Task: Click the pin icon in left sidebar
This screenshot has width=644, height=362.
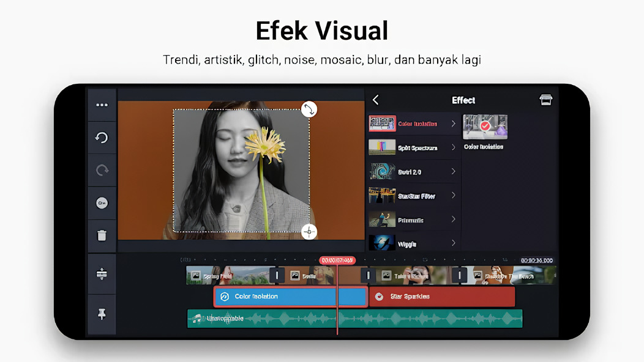Action: [102, 314]
